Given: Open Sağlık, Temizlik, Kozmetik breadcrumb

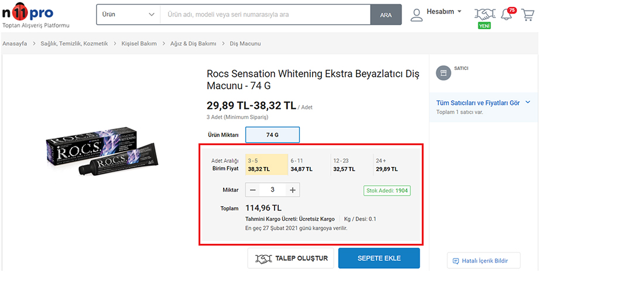Looking at the screenshot, I should [74, 43].
